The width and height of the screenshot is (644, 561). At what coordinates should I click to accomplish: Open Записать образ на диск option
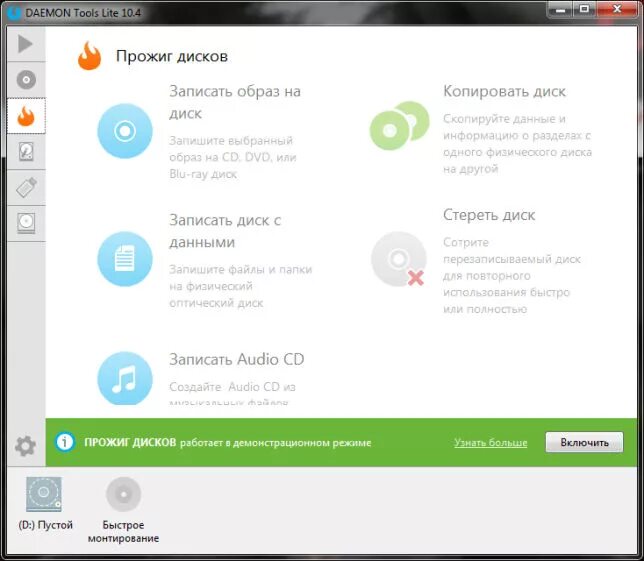click(235, 102)
